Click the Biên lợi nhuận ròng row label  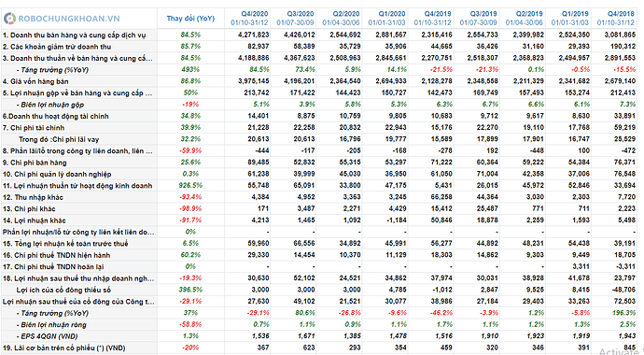[51, 325]
